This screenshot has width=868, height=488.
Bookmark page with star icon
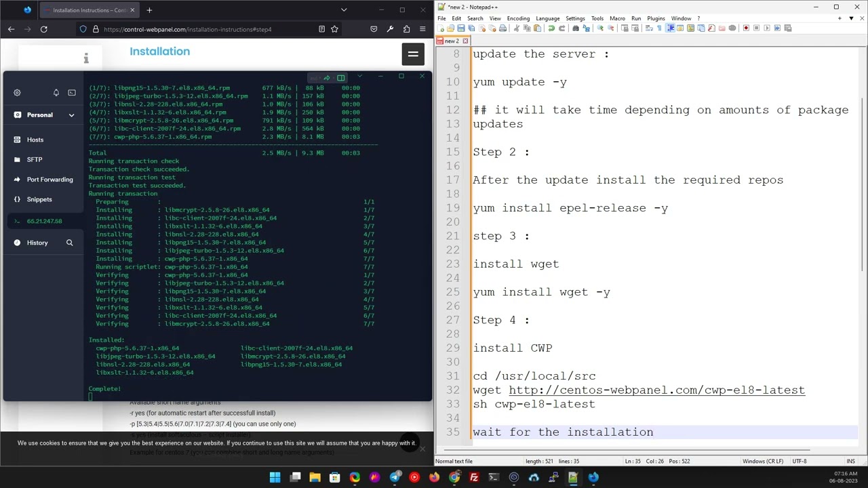[334, 29]
